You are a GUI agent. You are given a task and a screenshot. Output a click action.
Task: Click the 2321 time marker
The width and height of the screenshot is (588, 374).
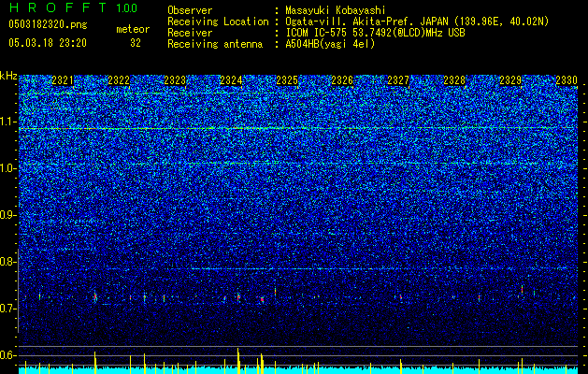pyautogui.click(x=63, y=80)
